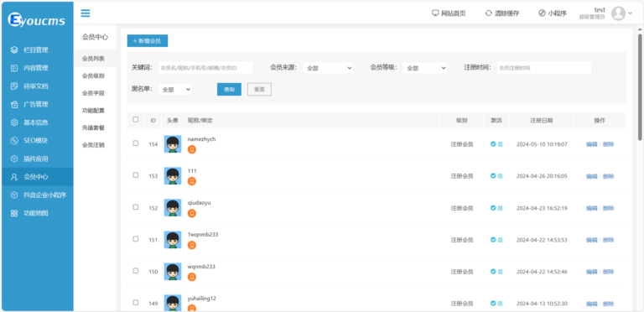Click the 会员中心 person icon
The height and width of the screenshot is (312, 644).
14,177
